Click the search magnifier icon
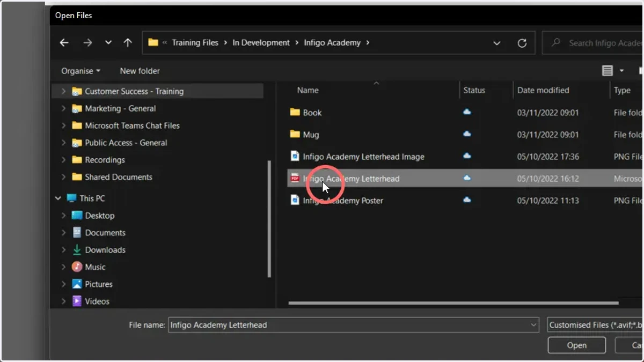This screenshot has width=644, height=362. coord(557,42)
